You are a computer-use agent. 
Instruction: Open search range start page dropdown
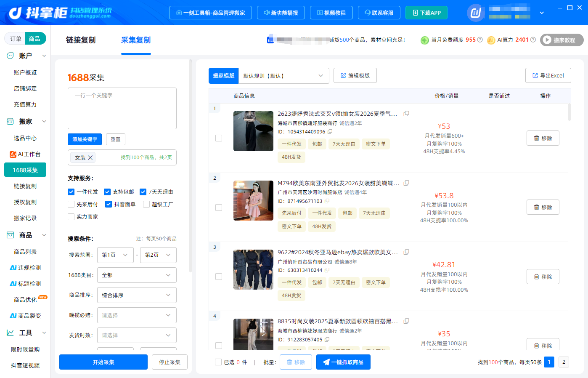(115, 255)
